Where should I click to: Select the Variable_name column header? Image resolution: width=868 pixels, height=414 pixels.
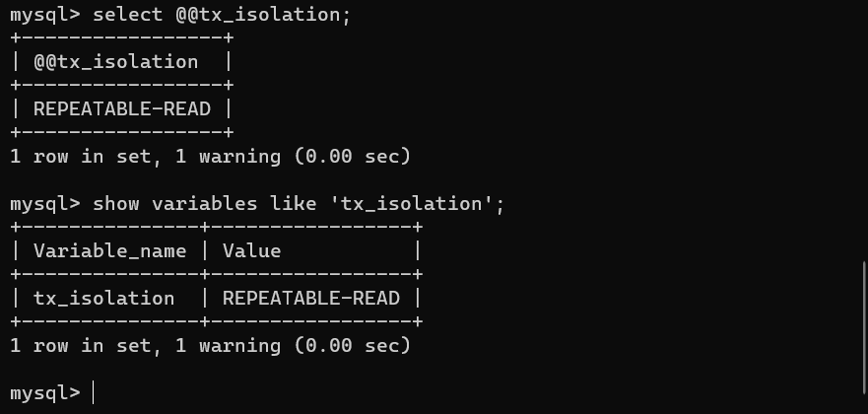(109, 251)
